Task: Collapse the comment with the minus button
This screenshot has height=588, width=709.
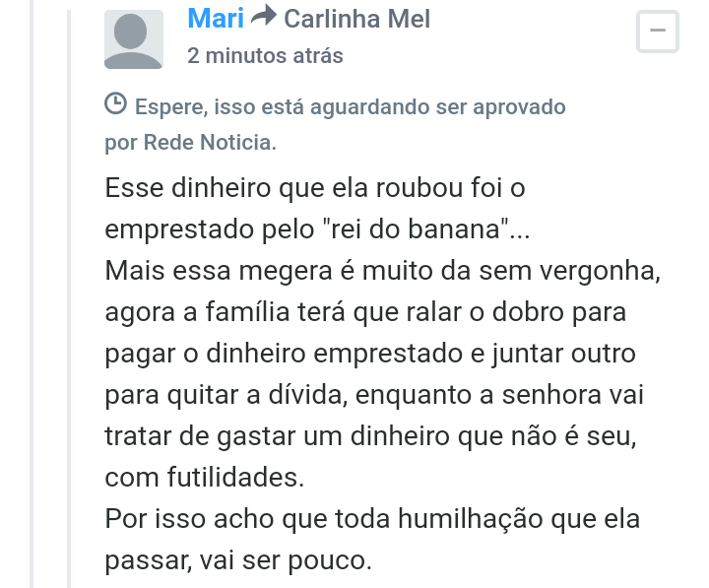Action: [658, 33]
